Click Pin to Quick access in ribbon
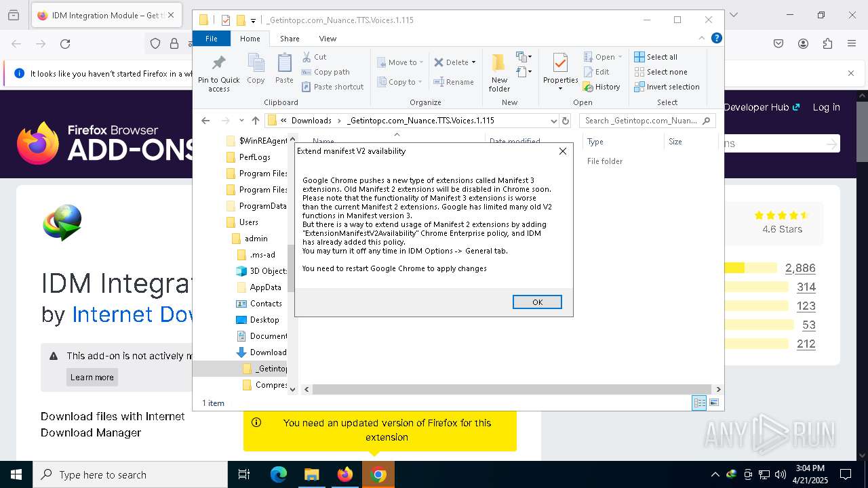This screenshot has height=488, width=868. [218, 73]
